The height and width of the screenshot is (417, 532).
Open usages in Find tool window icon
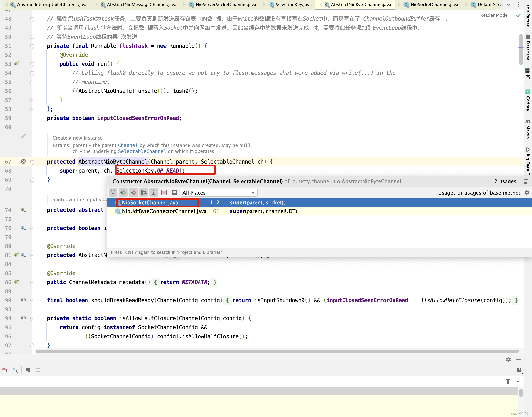[x=526, y=181]
